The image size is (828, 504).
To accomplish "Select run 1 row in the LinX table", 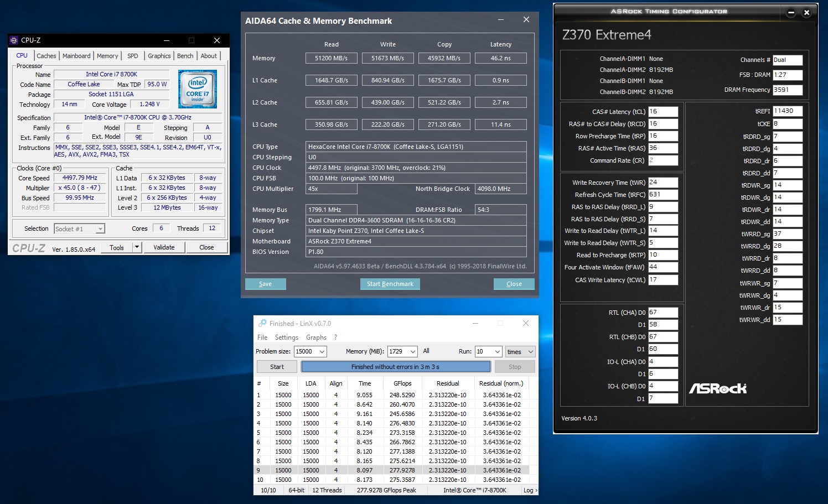I will point(391,395).
